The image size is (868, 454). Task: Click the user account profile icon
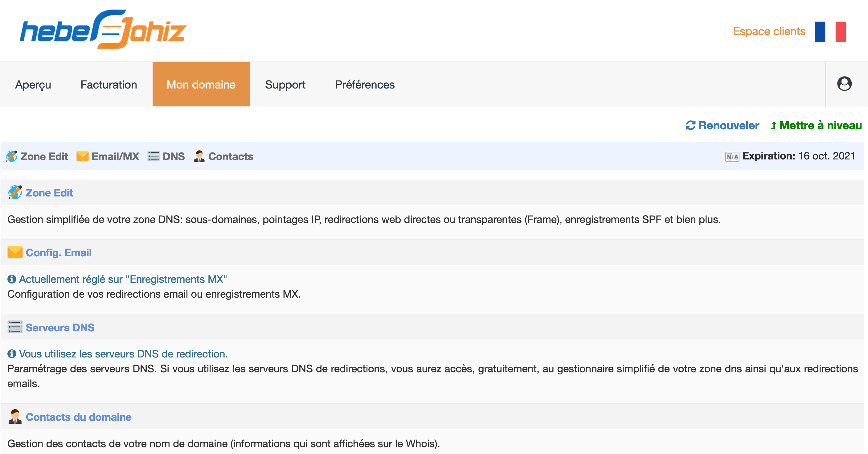pyautogui.click(x=844, y=84)
